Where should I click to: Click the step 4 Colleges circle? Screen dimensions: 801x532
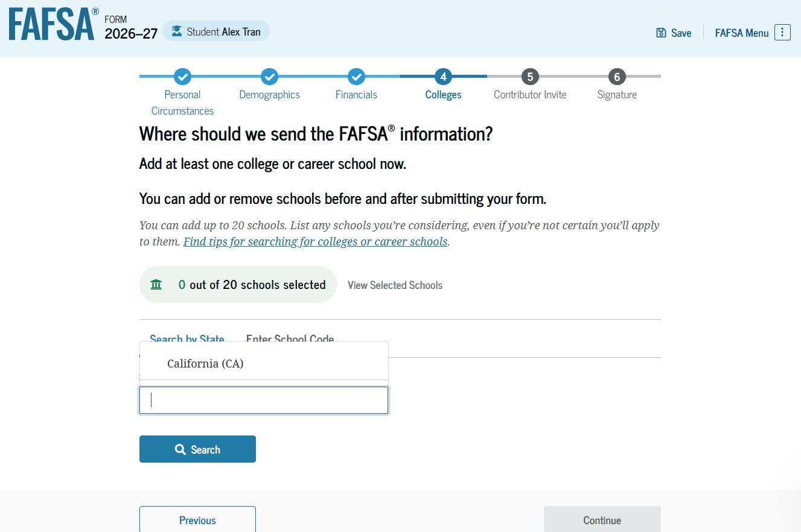[x=443, y=77]
